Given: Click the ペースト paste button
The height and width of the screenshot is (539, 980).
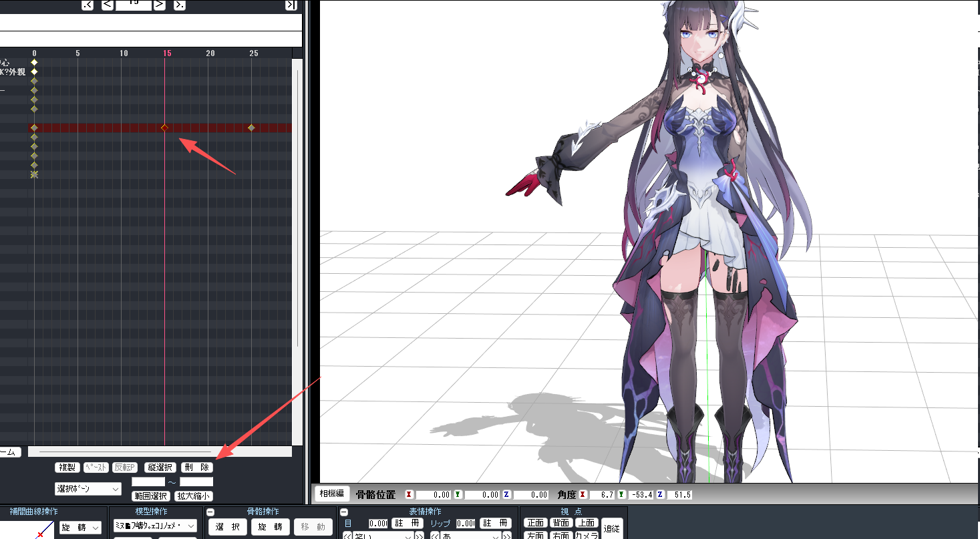Looking at the screenshot, I should point(96,468).
